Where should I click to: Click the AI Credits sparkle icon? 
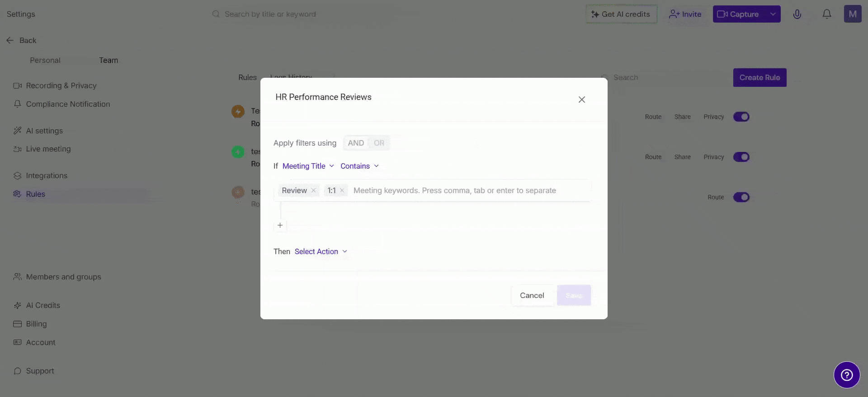coord(18,305)
